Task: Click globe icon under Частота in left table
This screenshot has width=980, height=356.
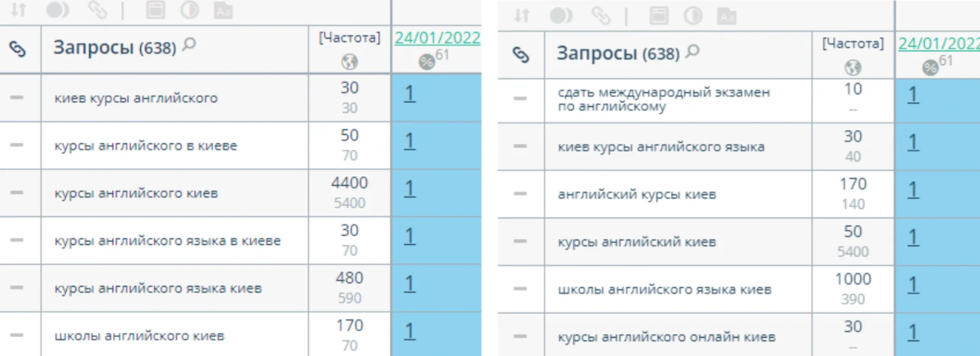Action: point(350,62)
